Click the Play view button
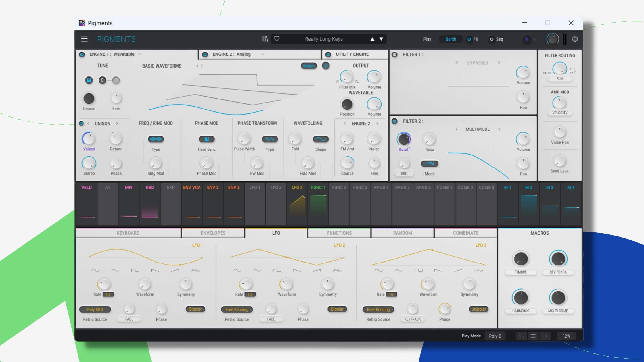Image resolution: width=644 pixels, height=362 pixels. 427,39
